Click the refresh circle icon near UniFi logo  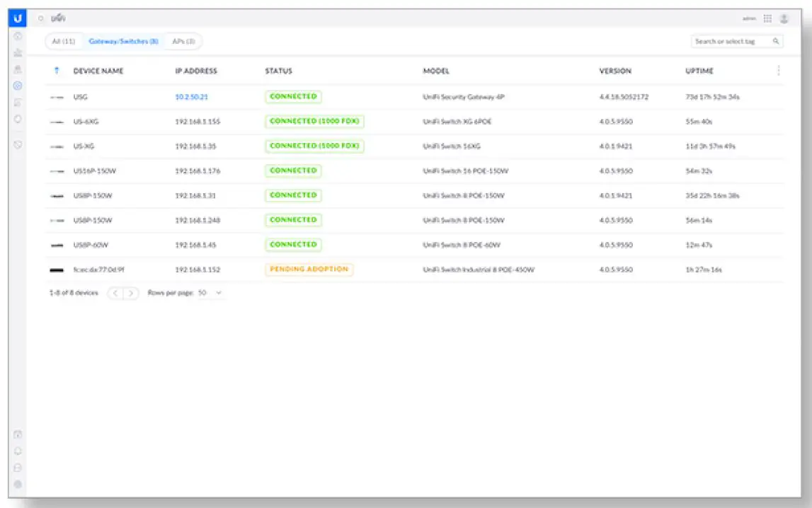(x=40, y=18)
